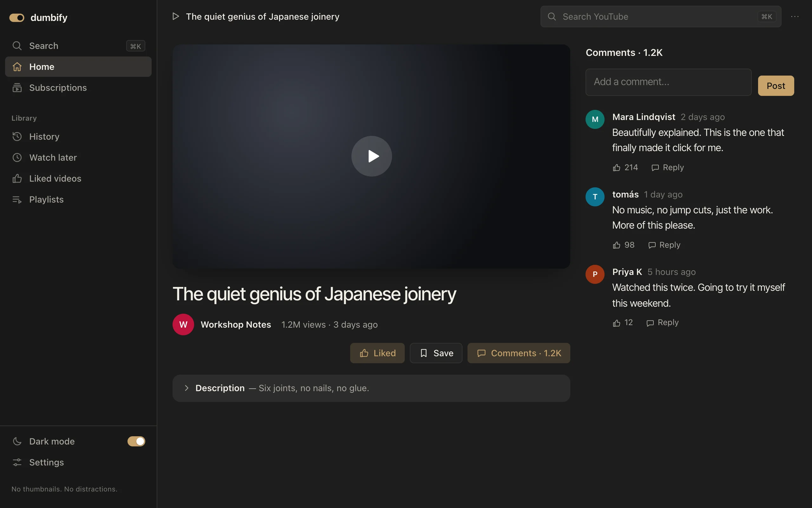Click Priya K's avatar
This screenshot has height=508, width=812.
point(595,274)
